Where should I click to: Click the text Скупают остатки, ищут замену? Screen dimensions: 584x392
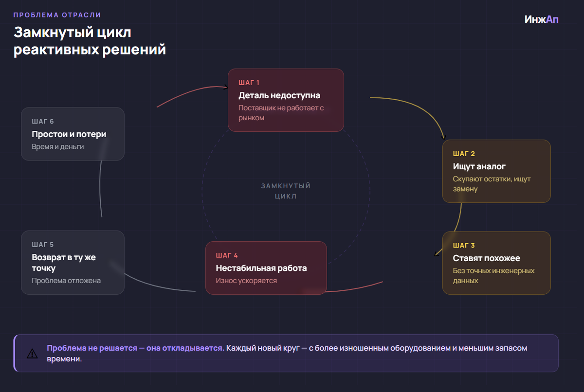[x=492, y=184]
